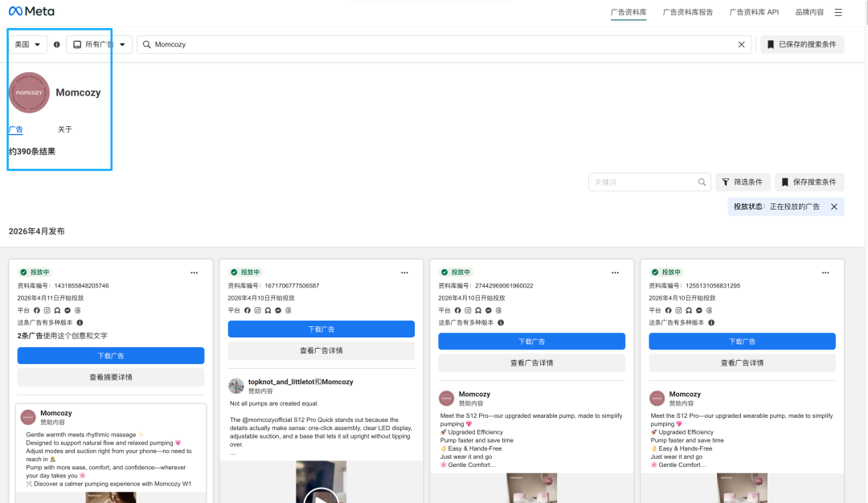Screen dimensions: 868x503
Task: Clear the Momcozy search with the X button
Action: [x=741, y=44]
